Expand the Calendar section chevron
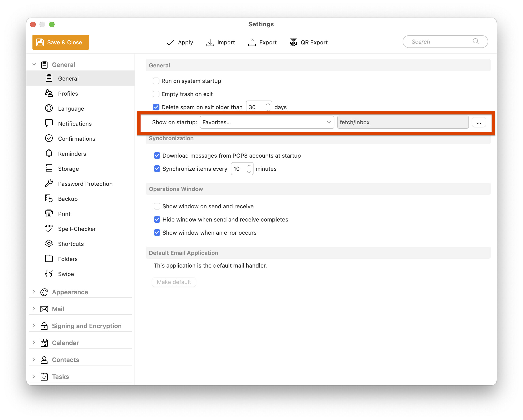 (x=34, y=343)
